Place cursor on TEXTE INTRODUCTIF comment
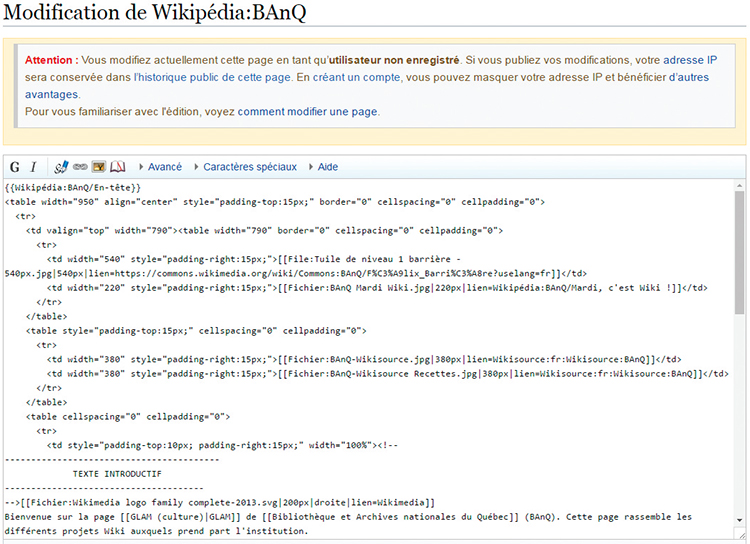This screenshot has height=544, width=750. pos(117,474)
